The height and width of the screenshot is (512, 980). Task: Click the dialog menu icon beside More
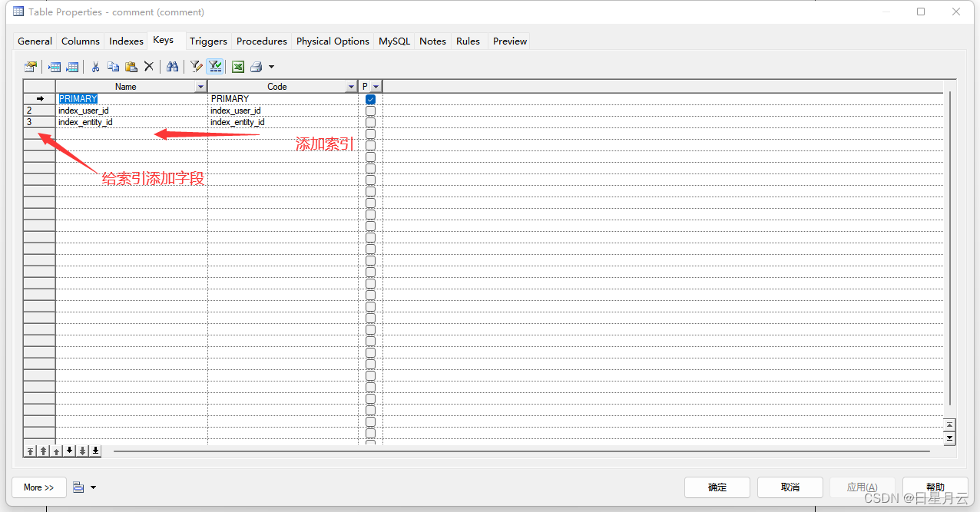pos(78,487)
